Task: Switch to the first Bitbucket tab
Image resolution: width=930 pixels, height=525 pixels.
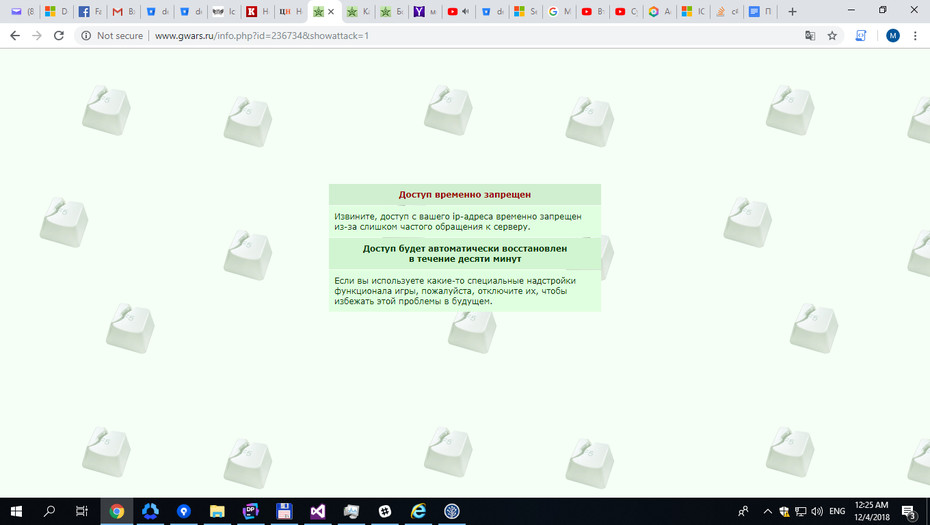Action: click(157, 11)
